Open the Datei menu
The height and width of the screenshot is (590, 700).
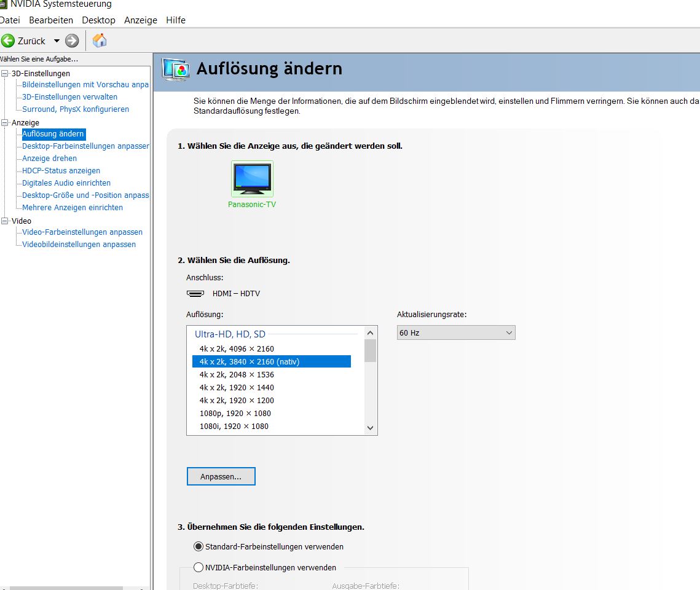10,20
